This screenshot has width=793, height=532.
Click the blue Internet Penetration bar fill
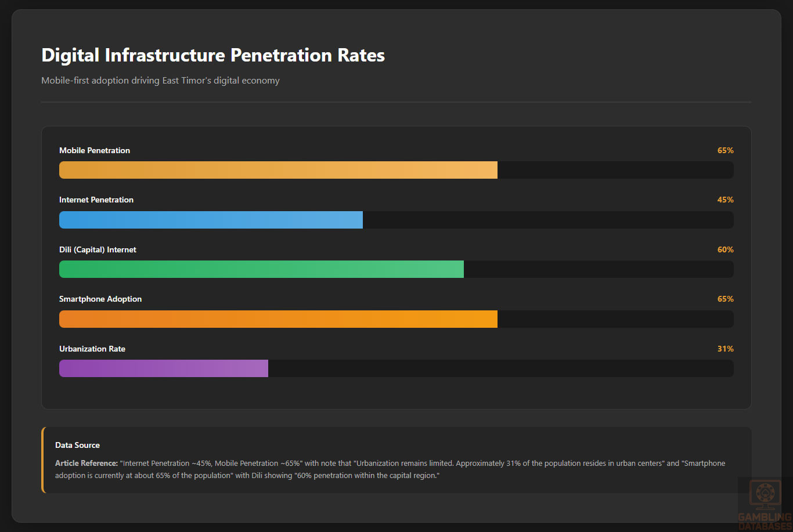point(211,220)
